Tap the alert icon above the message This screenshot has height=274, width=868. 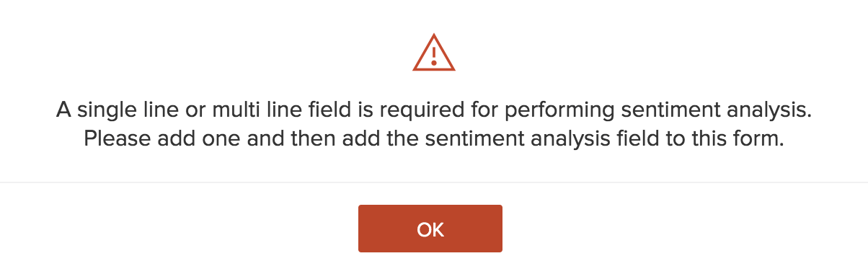[x=434, y=53]
